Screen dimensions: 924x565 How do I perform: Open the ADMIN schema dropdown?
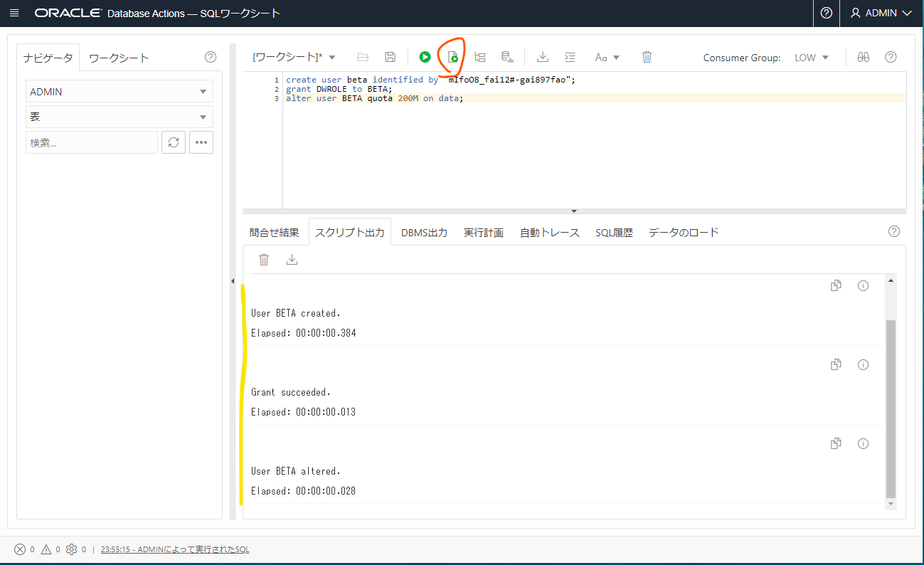click(120, 91)
